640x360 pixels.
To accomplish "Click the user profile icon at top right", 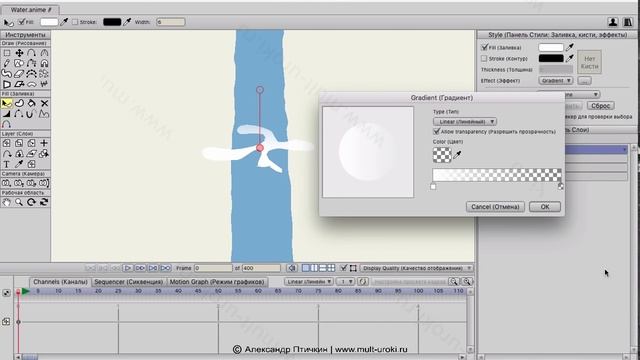I will [x=613, y=22].
